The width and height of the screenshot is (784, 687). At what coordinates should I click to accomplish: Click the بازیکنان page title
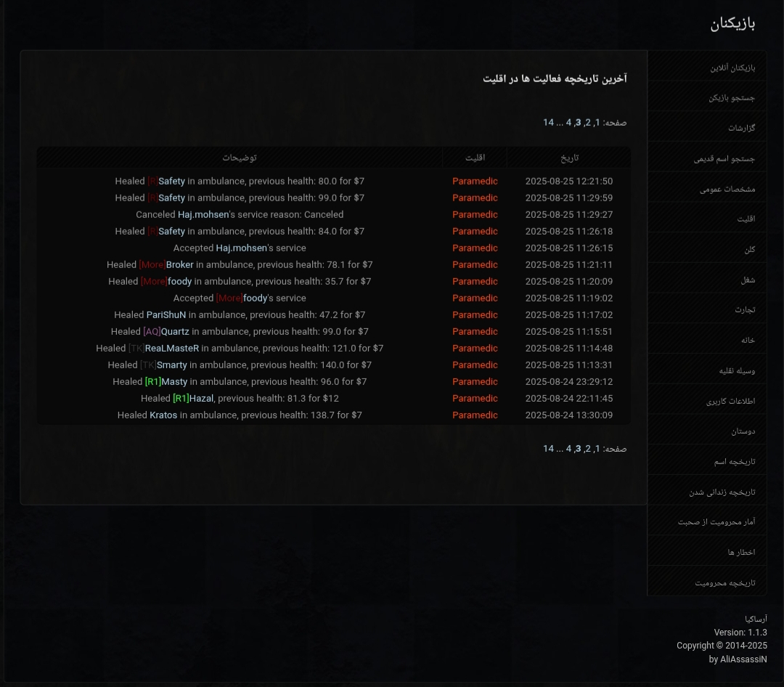(x=732, y=23)
